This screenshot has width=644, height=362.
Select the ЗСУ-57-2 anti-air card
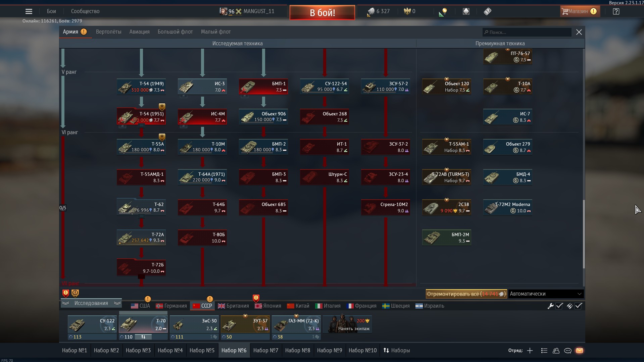386,87
